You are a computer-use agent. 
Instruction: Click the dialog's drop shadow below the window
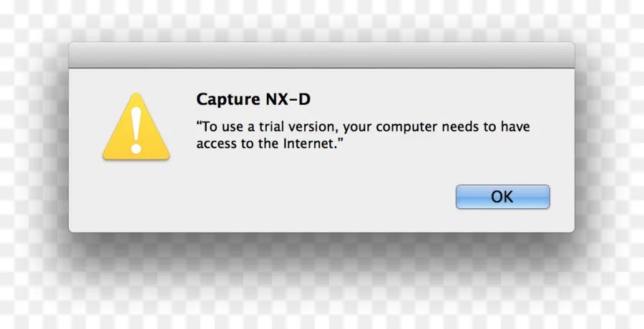(x=321, y=247)
